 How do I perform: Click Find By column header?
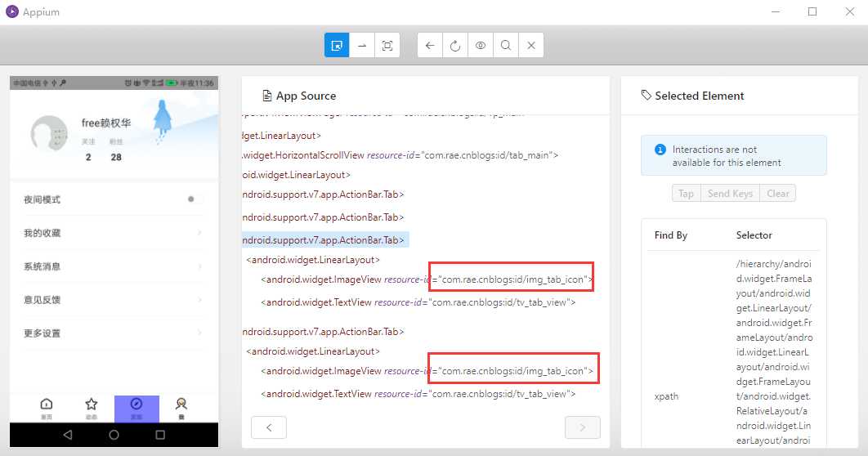(670, 235)
